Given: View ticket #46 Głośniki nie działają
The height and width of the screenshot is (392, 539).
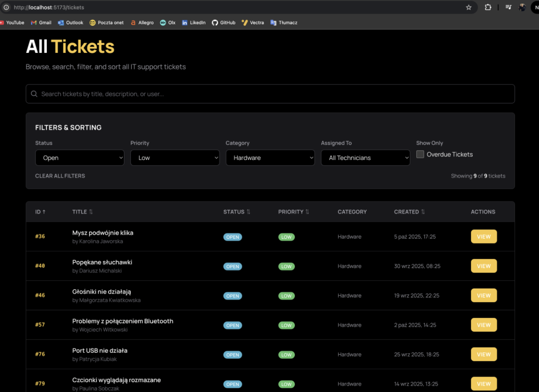Looking at the screenshot, I should [484, 295].
